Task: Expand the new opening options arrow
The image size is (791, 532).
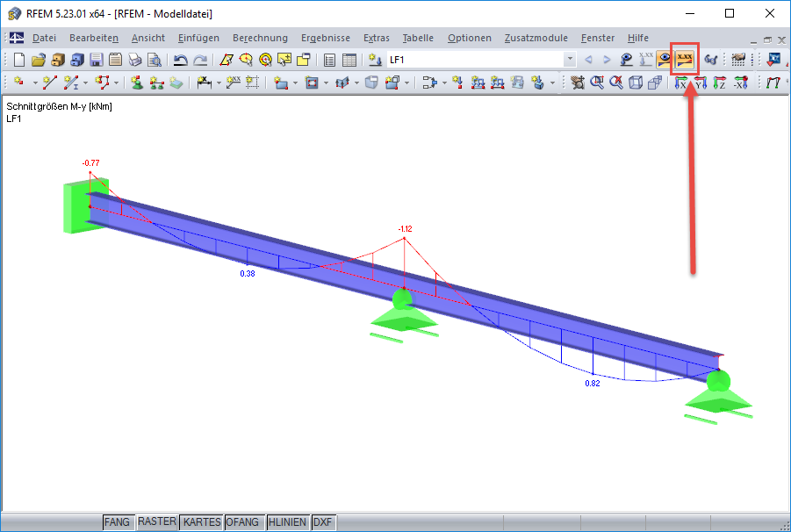Action: tap(326, 83)
